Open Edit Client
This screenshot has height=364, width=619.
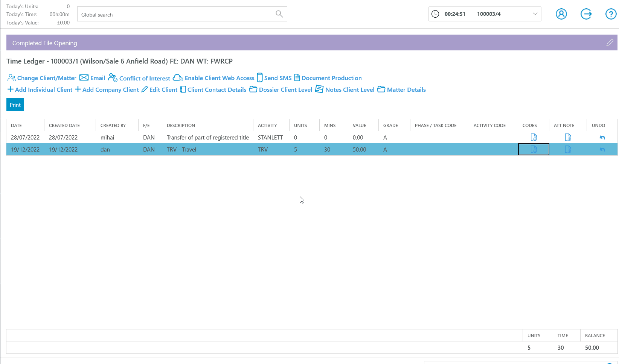click(159, 89)
